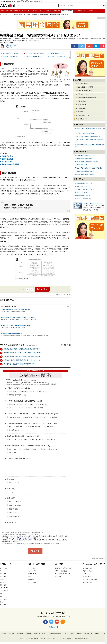Open 退職金・老後のお金 navigation tab
The width and height of the screenshot is (107, 644).
[67, 11]
